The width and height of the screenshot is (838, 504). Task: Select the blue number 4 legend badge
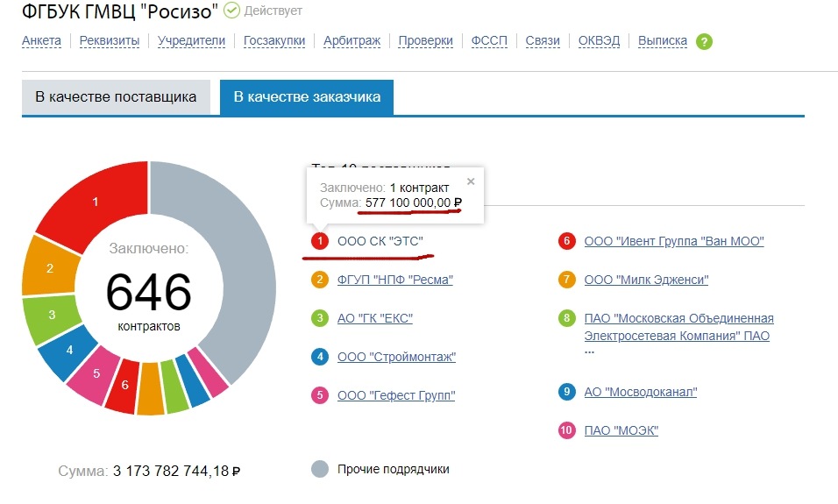coord(320,357)
